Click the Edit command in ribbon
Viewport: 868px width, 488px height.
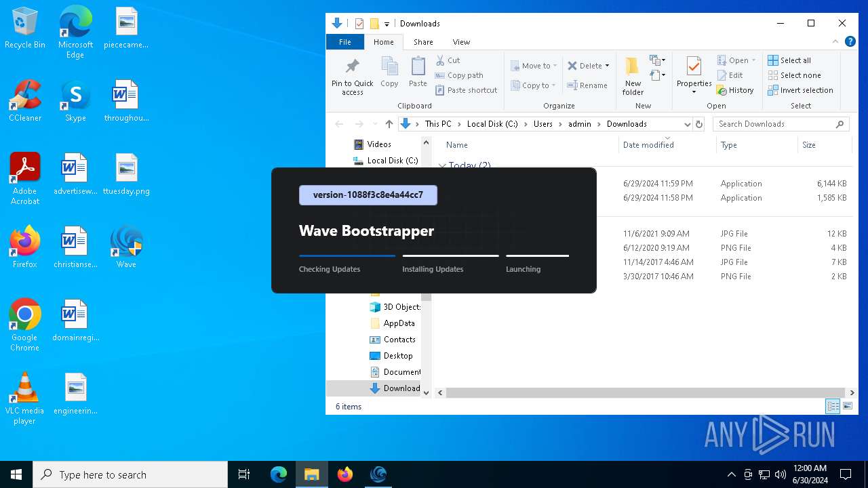coord(730,75)
